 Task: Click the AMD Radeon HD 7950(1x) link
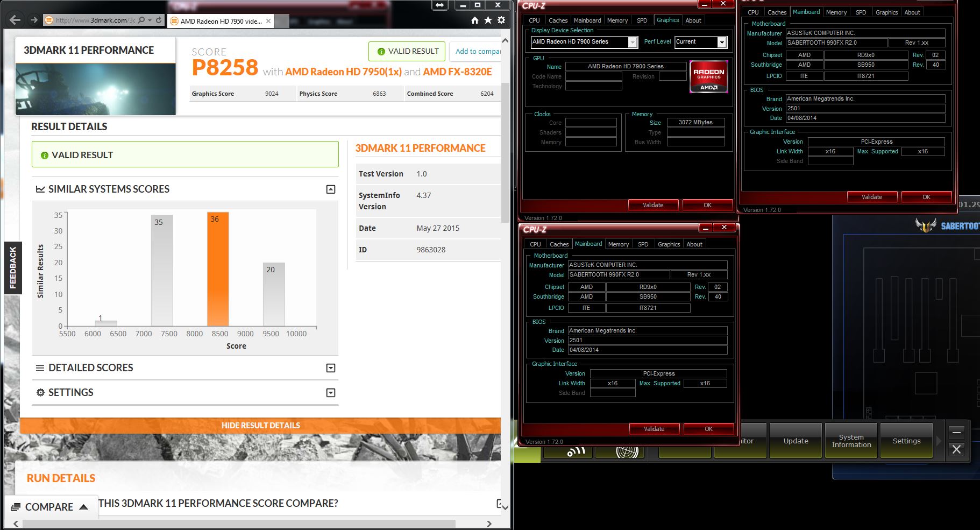pos(343,72)
